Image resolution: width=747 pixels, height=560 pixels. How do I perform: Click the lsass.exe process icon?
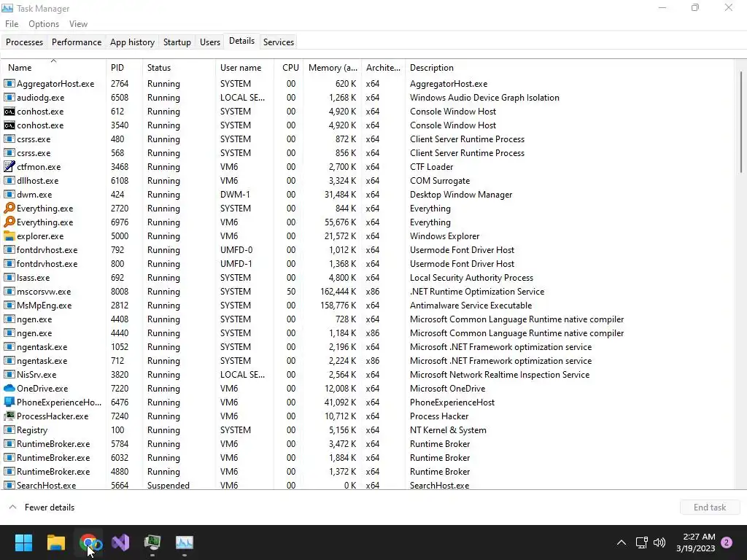click(9, 278)
